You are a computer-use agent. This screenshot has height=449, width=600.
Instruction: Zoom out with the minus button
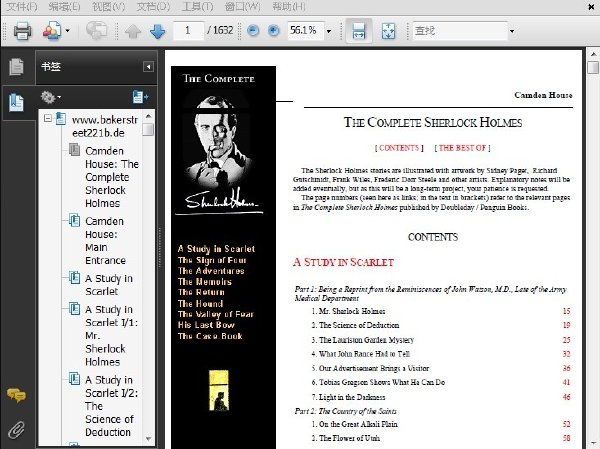[x=253, y=31]
